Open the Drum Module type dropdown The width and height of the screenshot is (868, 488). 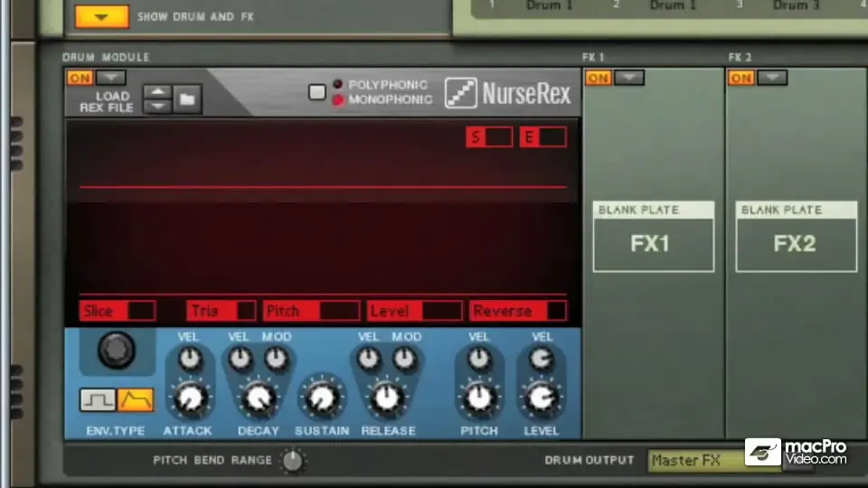tap(110, 78)
